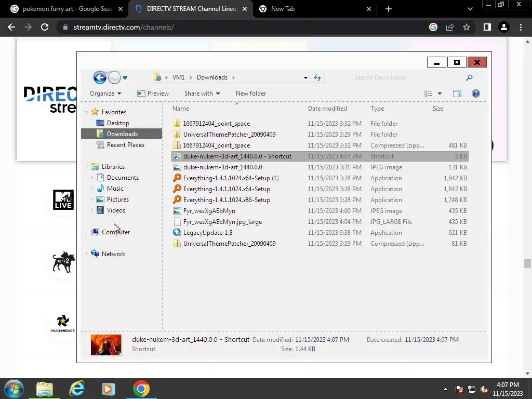The height and width of the screenshot is (399, 532).
Task: Select Network in the navigation pane
Action: [x=113, y=254]
